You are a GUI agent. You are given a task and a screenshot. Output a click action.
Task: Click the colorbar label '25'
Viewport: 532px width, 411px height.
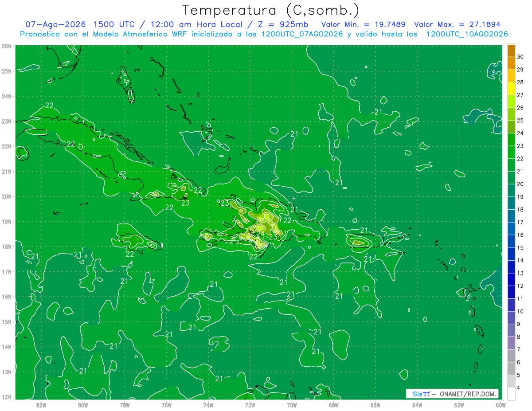pyautogui.click(x=520, y=121)
